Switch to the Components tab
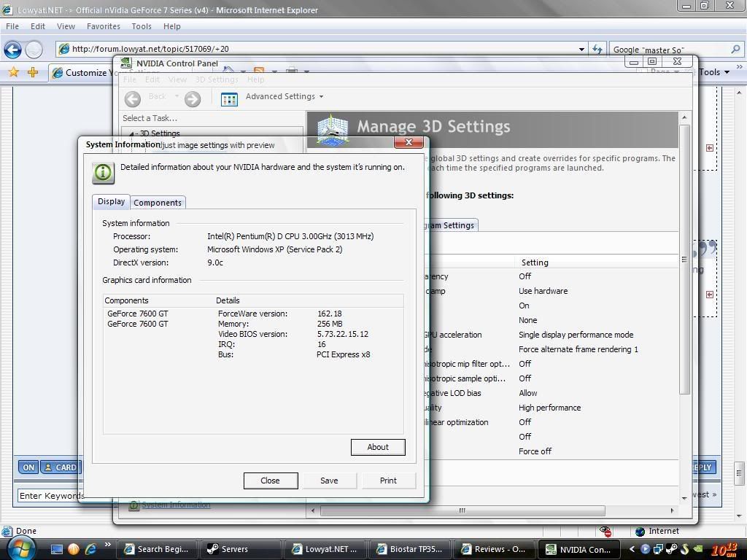Viewport: 747px width, 560px height. 157,203
